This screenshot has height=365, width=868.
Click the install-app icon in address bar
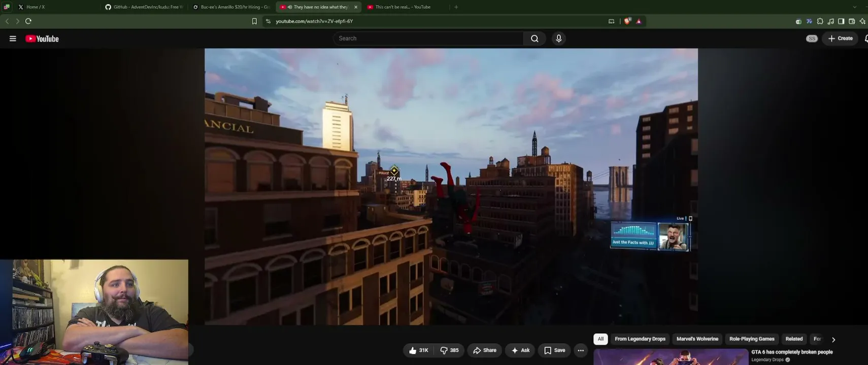click(x=611, y=21)
